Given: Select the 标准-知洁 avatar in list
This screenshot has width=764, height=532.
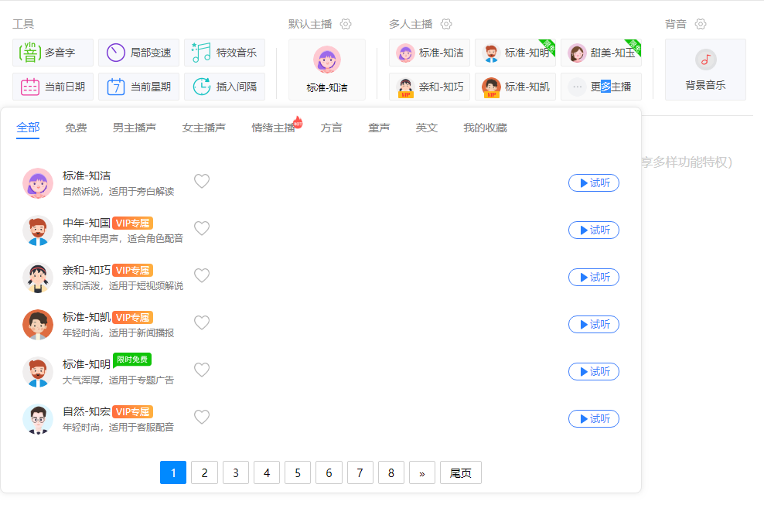Looking at the screenshot, I should click(38, 183).
